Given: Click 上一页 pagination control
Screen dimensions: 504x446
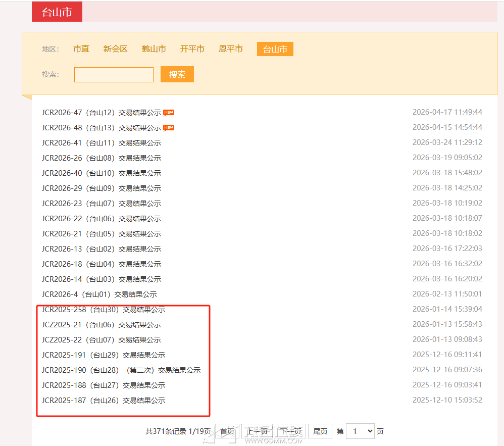Looking at the screenshot, I should [258, 431].
